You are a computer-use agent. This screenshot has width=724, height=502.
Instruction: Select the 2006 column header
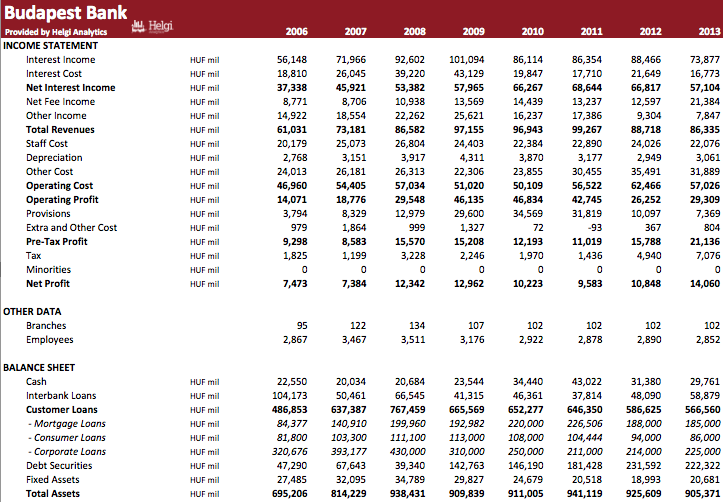click(296, 31)
